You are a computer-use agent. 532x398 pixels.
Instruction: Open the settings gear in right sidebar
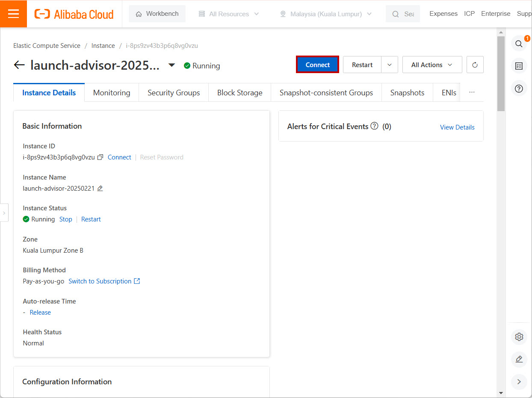[x=519, y=337]
